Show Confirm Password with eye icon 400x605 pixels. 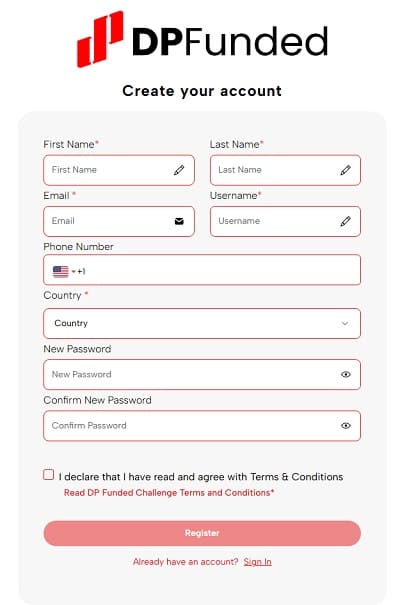(346, 426)
